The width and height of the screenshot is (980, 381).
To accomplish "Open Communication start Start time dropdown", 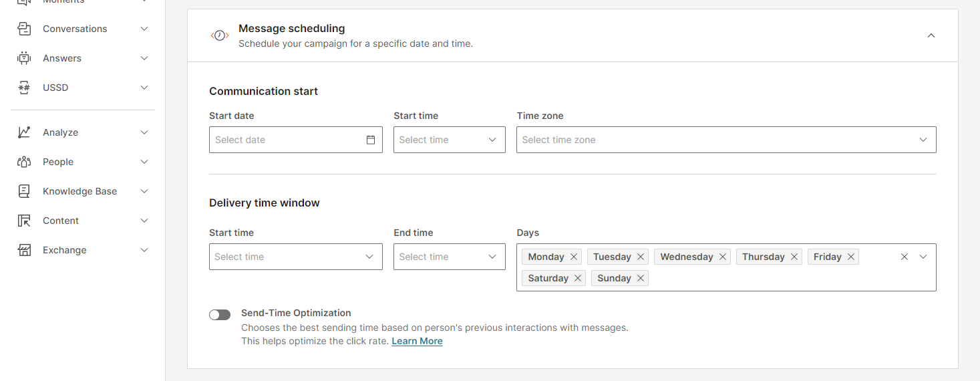I will [449, 140].
